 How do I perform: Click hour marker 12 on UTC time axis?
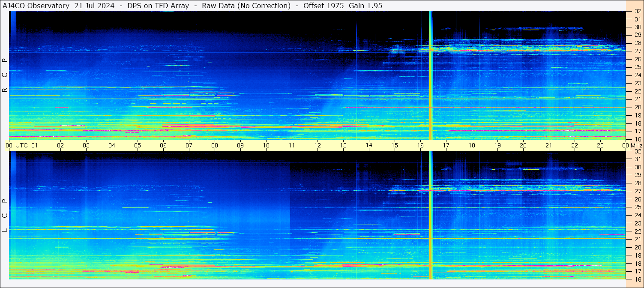318,145
